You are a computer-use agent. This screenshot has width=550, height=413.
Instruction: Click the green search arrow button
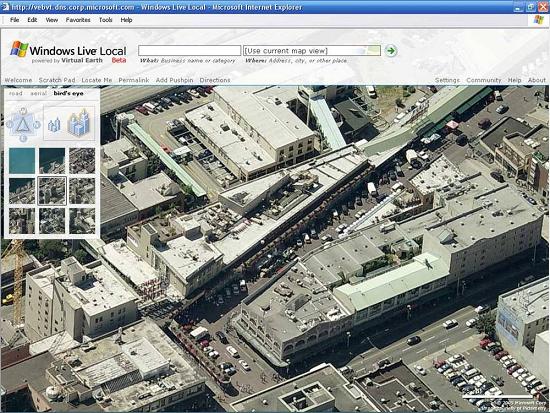391,51
